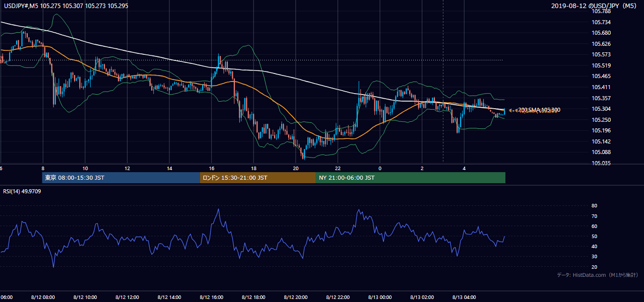Click the 8/12 10:00 time label

(85, 297)
